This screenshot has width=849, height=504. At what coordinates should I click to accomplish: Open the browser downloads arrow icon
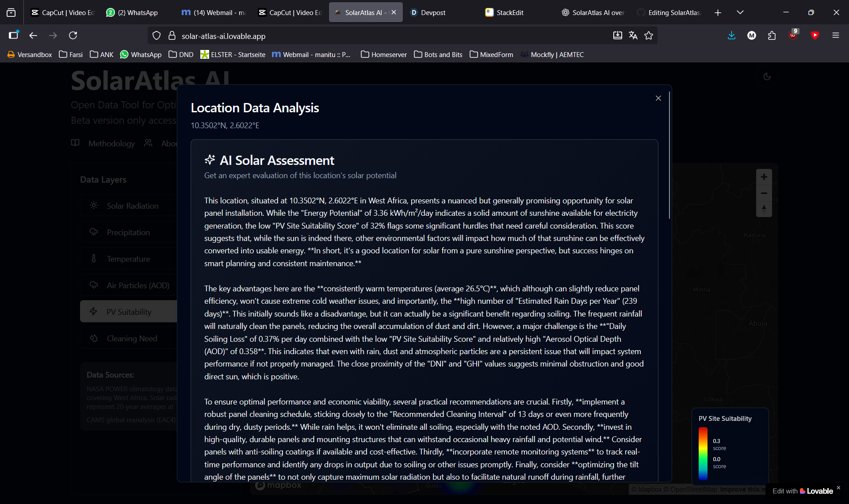[731, 36]
